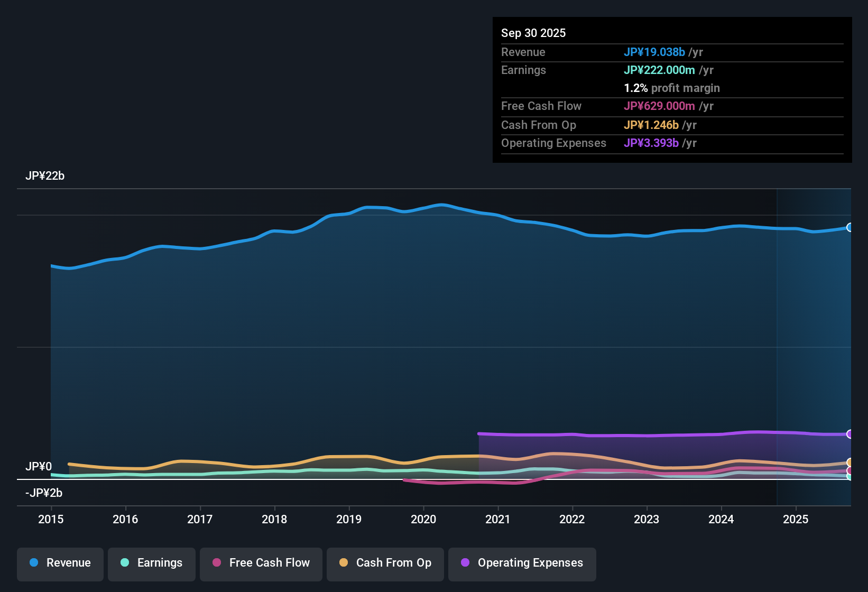Select the Revenue endpoint marker on the chart

(850, 227)
